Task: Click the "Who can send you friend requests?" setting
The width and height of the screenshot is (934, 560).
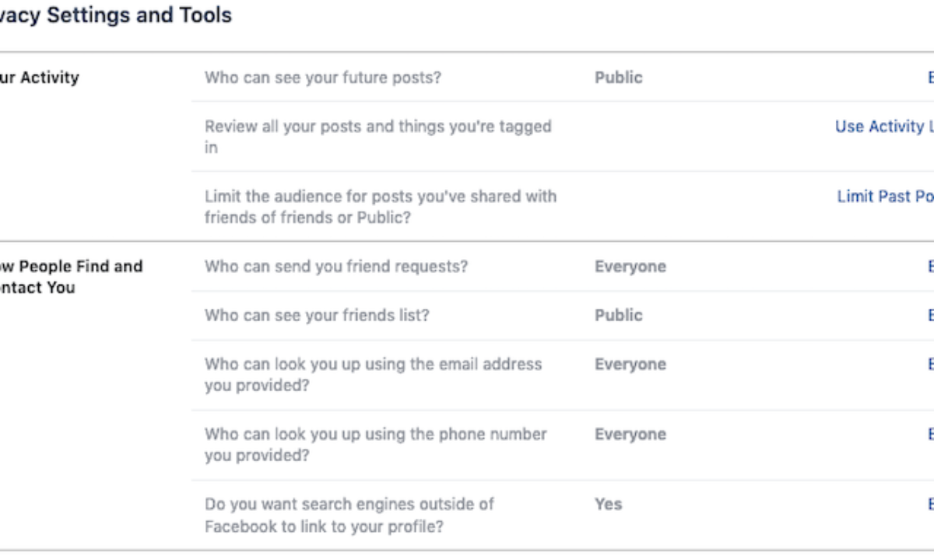Action: pos(335,267)
